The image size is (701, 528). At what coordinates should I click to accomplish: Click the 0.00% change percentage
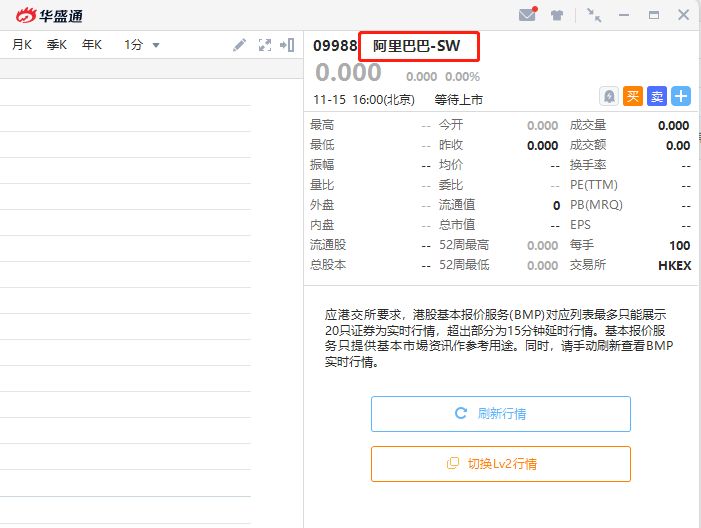[x=462, y=77]
